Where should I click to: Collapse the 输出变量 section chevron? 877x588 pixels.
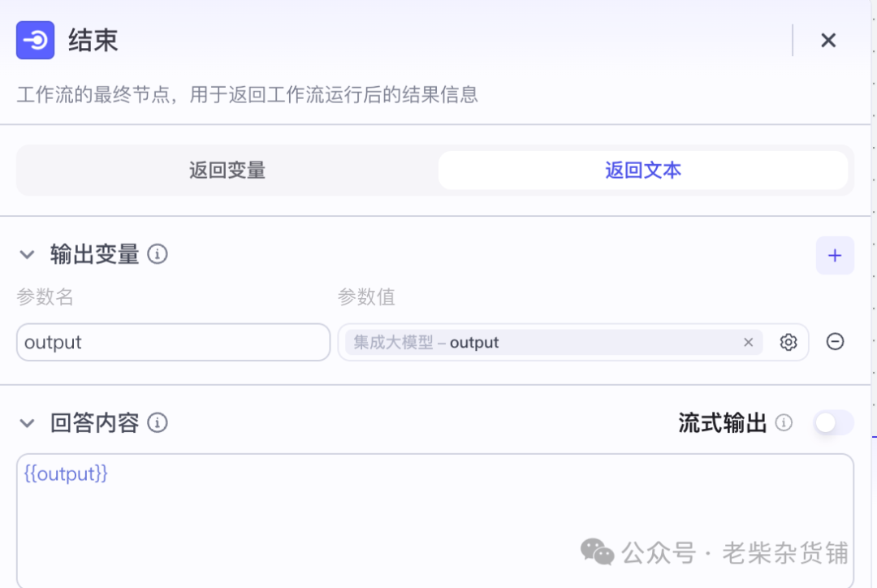28,255
